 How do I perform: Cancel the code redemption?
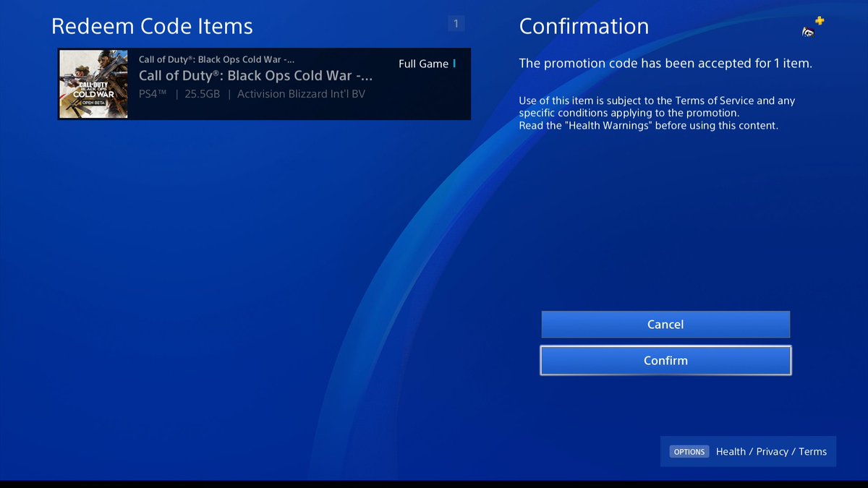click(665, 325)
